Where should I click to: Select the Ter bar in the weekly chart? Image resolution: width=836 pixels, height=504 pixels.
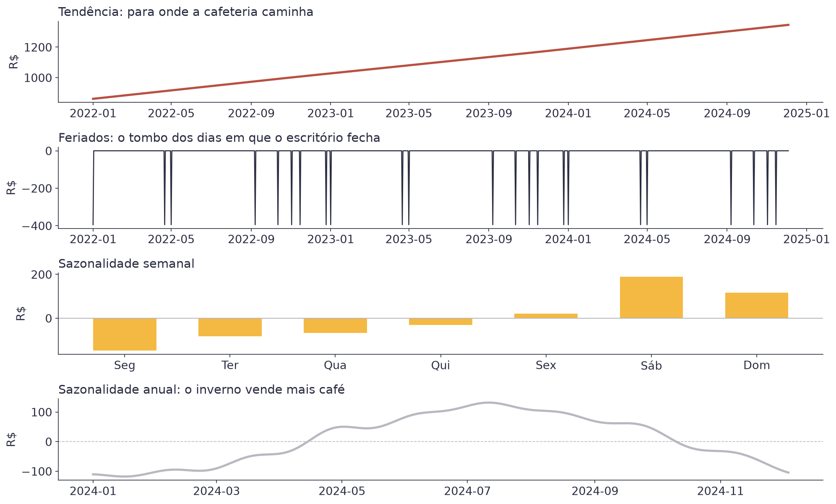[230, 327]
